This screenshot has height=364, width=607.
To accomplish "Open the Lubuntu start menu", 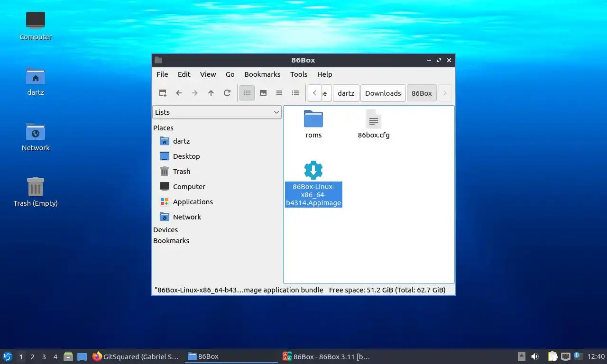I will 8,356.
